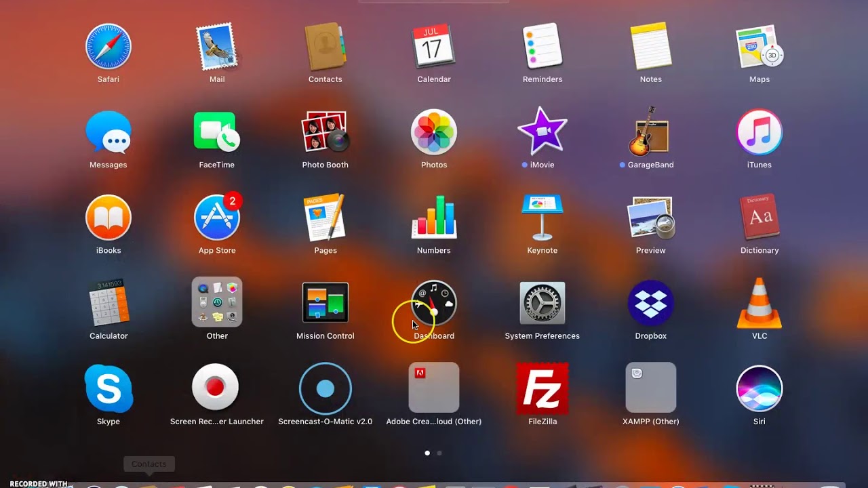
Task: Launch the Mail app
Action: click(217, 47)
